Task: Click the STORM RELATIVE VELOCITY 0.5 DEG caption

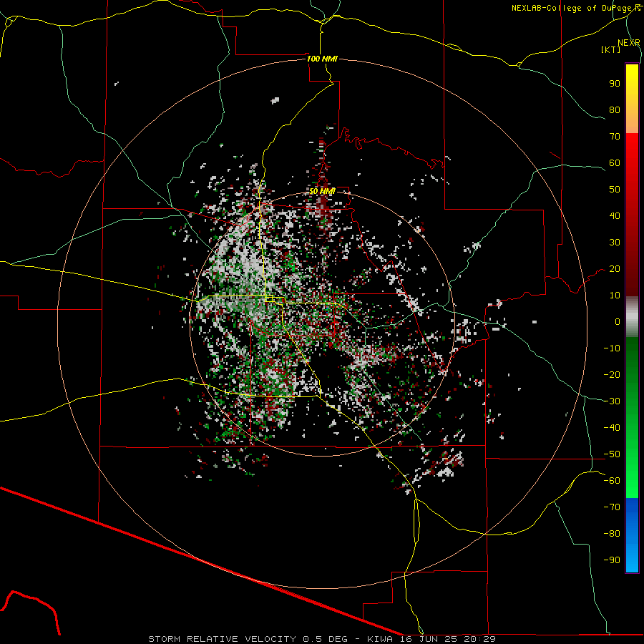Action: coord(248,639)
